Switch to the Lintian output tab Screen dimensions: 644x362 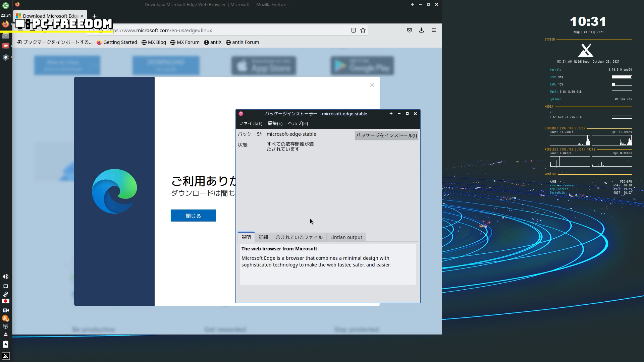click(x=346, y=237)
